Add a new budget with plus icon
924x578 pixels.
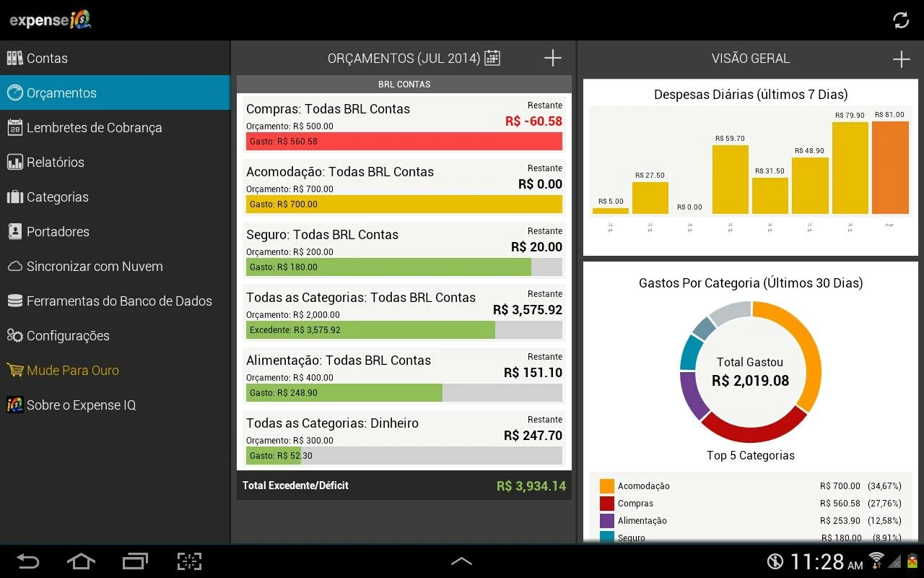(x=553, y=58)
